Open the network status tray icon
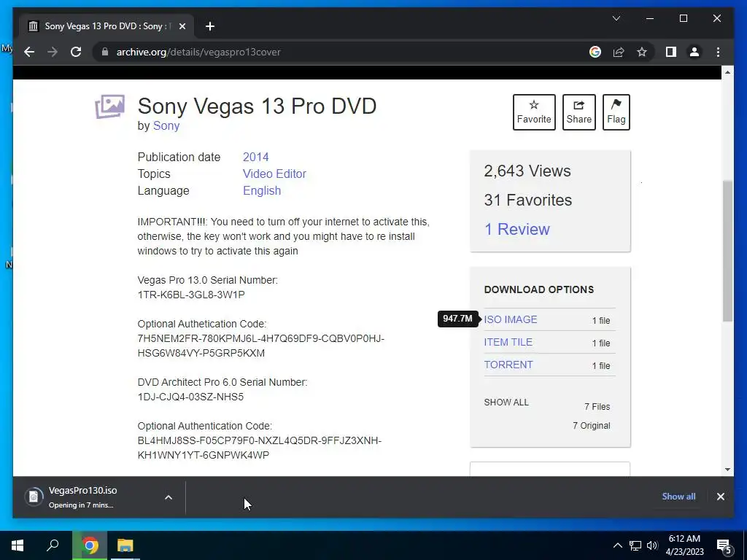 [635, 545]
